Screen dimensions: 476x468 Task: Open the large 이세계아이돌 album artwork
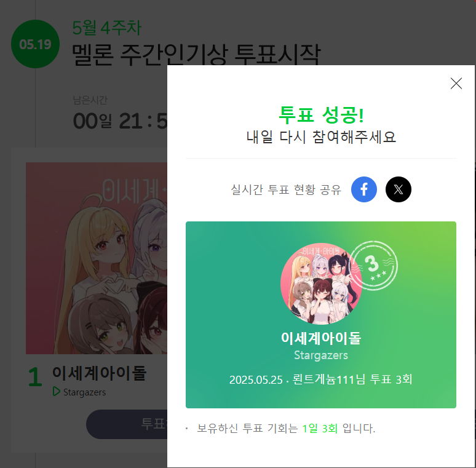point(97,258)
